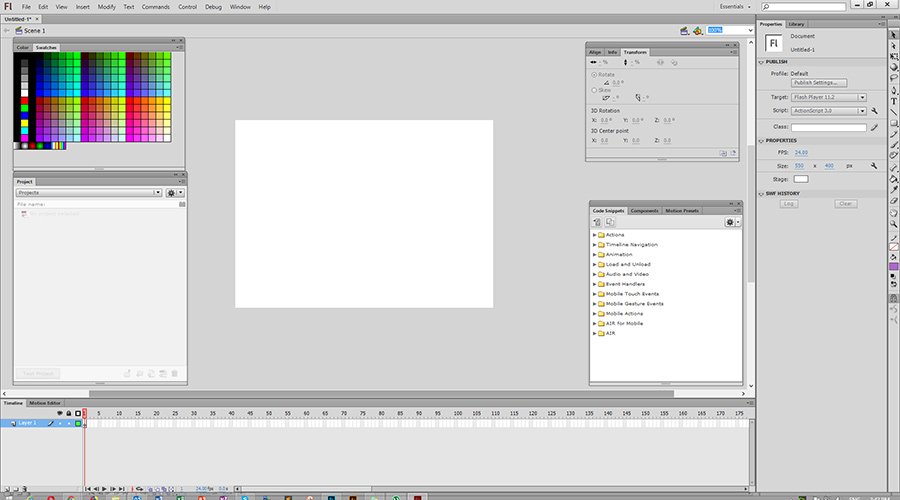Click the Edit Symbols icon in the edit bar
This screenshot has width=900, height=500.
[x=697, y=30]
